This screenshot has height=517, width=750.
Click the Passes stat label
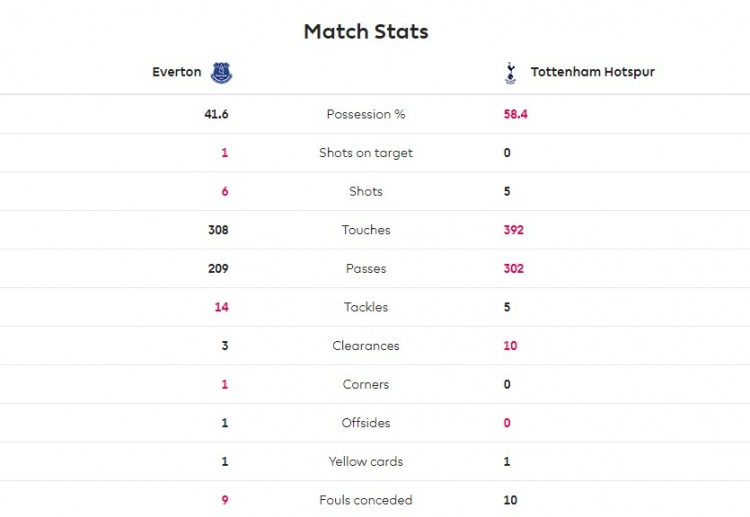click(x=366, y=269)
